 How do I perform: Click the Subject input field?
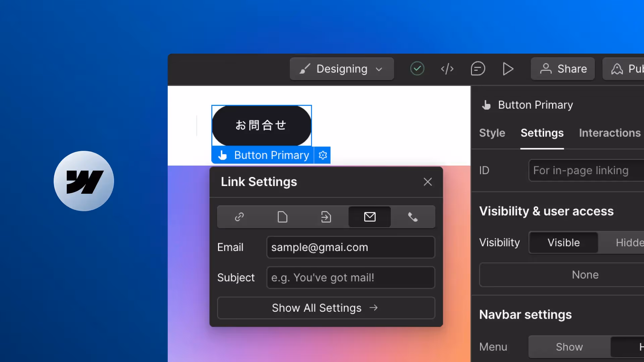pyautogui.click(x=351, y=278)
